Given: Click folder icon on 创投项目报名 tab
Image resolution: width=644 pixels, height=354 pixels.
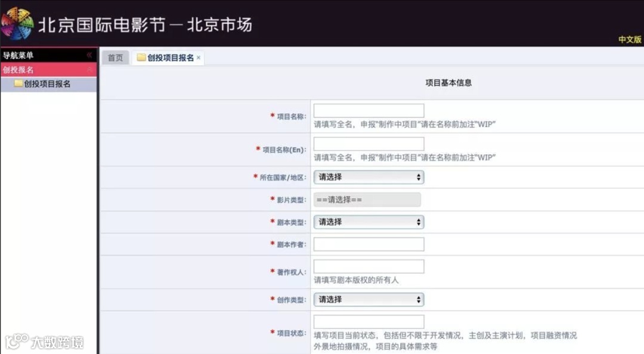Looking at the screenshot, I should 141,57.
